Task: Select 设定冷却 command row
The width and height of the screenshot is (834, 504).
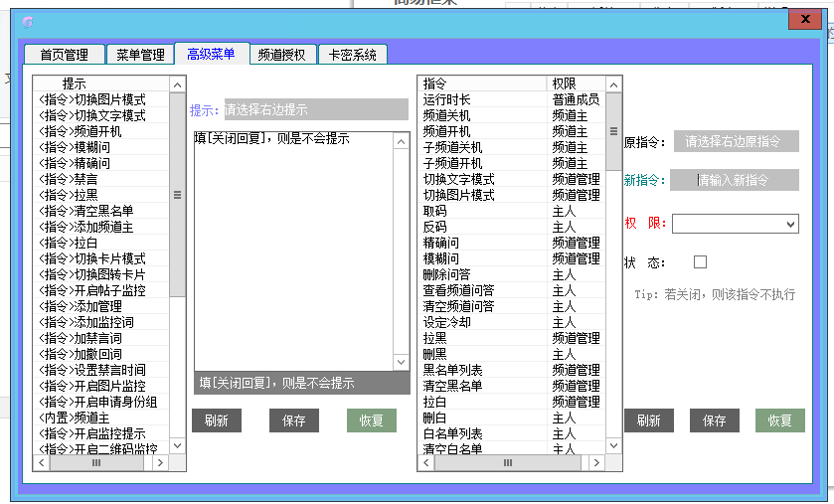Action: point(512,322)
